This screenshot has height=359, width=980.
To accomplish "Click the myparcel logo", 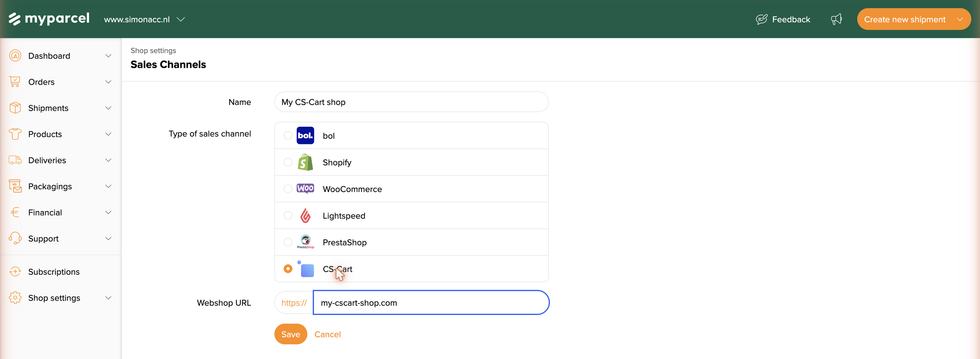I will point(49,19).
